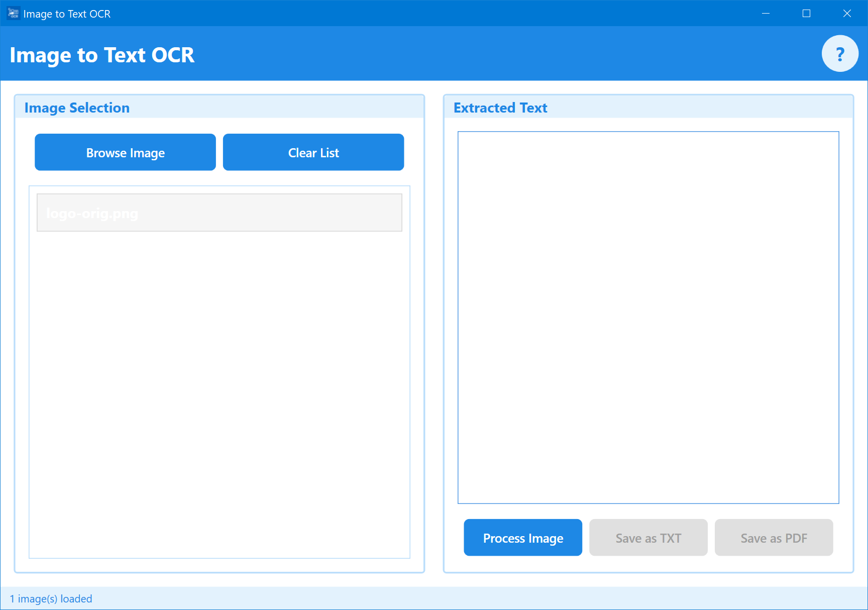868x610 pixels.
Task: Click the minimize button in the title bar
Action: point(766,13)
